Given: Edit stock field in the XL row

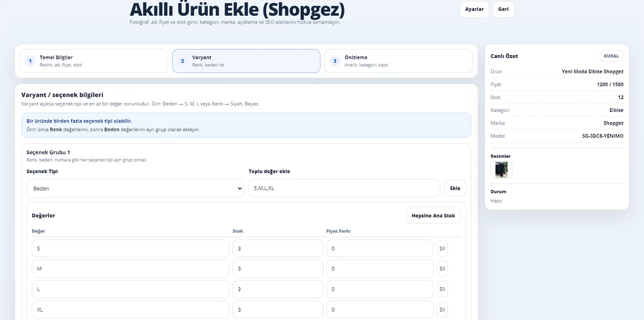Looking at the screenshot, I should click(278, 310).
